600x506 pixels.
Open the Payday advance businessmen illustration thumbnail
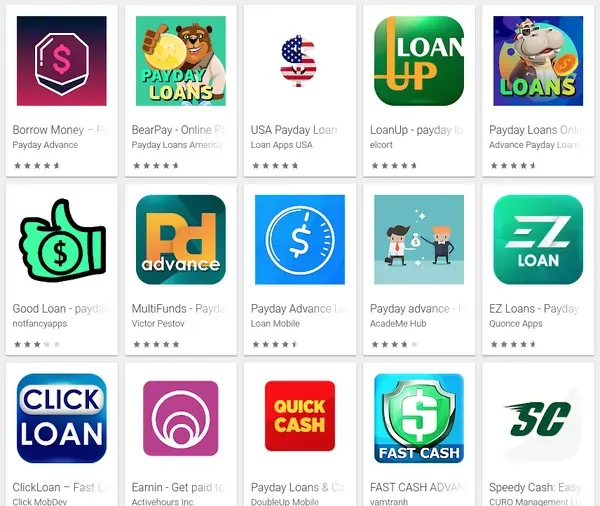[x=419, y=240]
